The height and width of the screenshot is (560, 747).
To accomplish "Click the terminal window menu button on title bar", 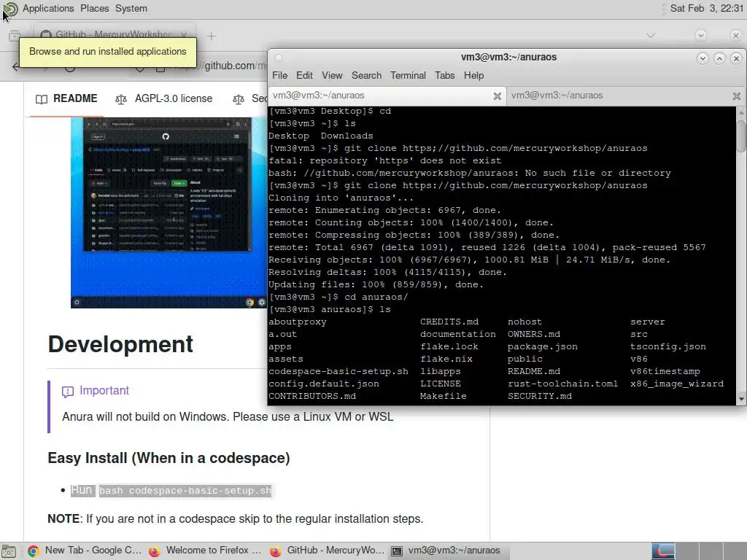I will pyautogui.click(x=279, y=58).
